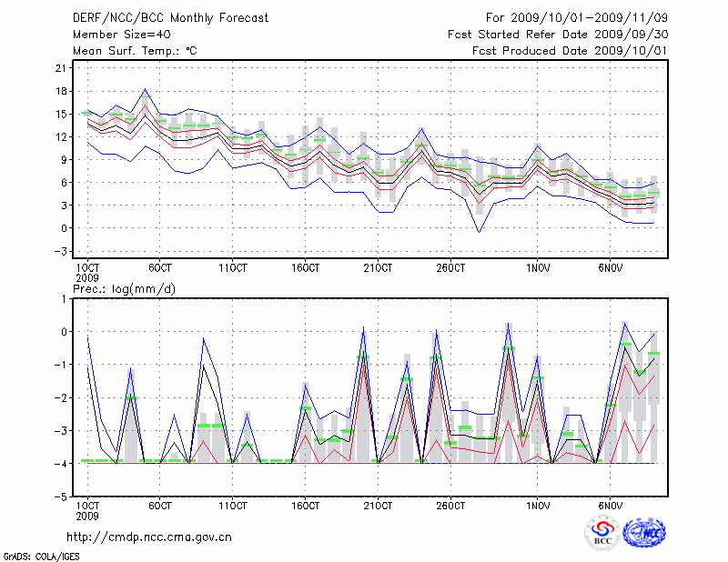Click 11OCT on the temperature chart axis

[233, 268]
